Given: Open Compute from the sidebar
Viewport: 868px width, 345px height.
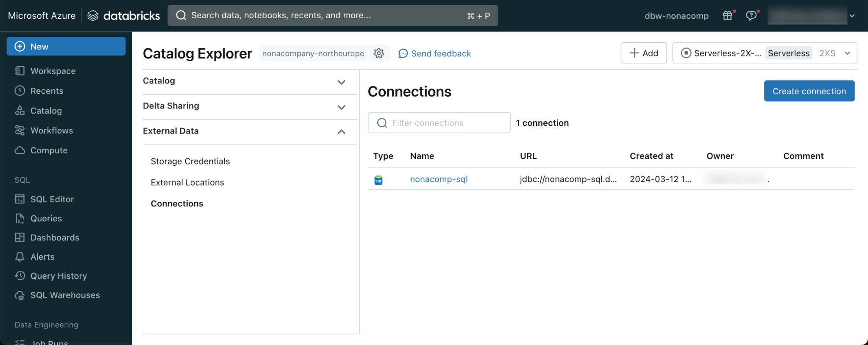Looking at the screenshot, I should (x=49, y=150).
